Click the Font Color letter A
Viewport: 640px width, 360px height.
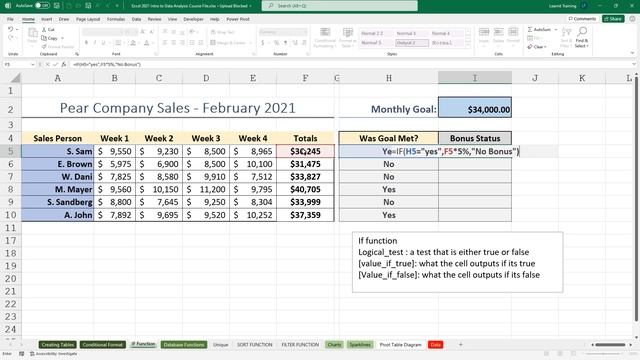(x=147, y=43)
